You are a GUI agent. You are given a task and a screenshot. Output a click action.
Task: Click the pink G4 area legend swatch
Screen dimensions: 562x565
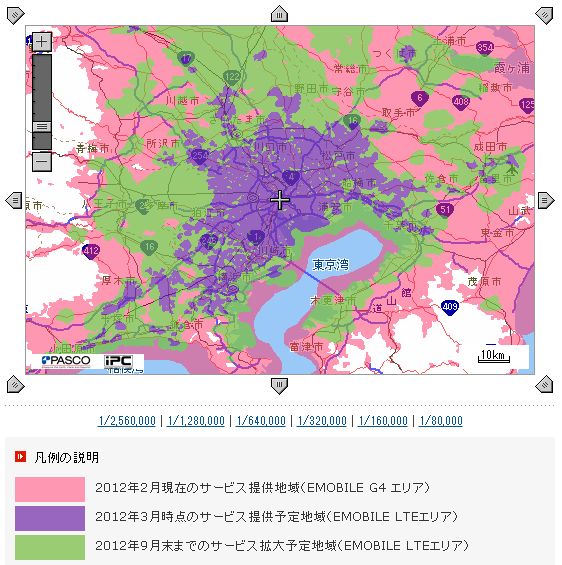point(50,489)
